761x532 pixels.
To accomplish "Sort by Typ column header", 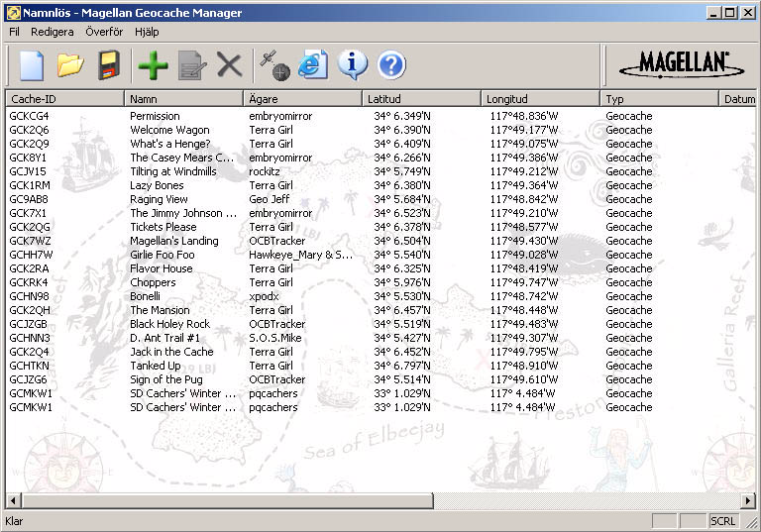I will [660, 98].
